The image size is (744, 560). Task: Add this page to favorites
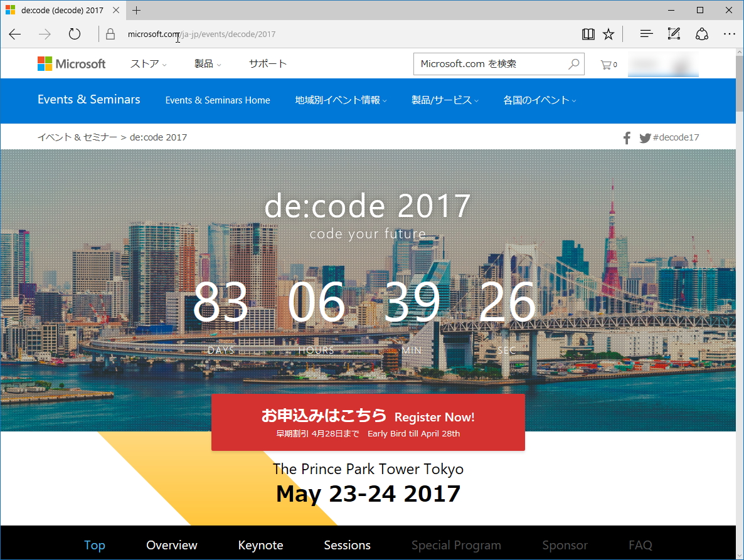pos(608,34)
